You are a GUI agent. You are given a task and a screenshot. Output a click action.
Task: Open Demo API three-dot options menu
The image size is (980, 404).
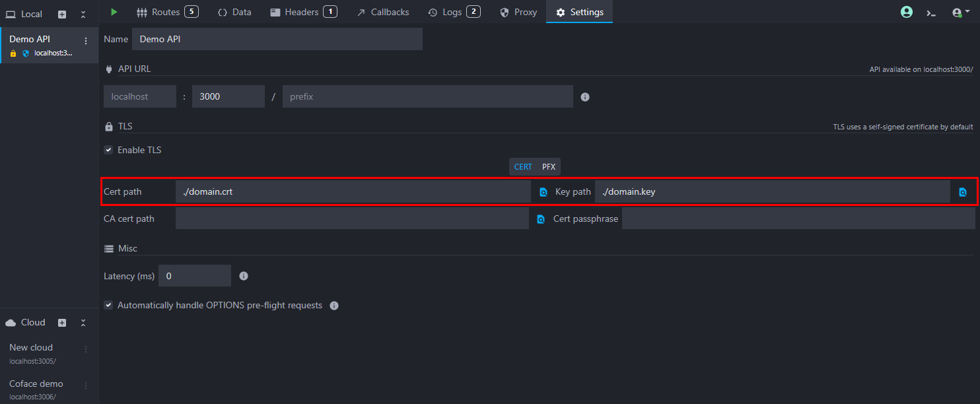point(85,41)
